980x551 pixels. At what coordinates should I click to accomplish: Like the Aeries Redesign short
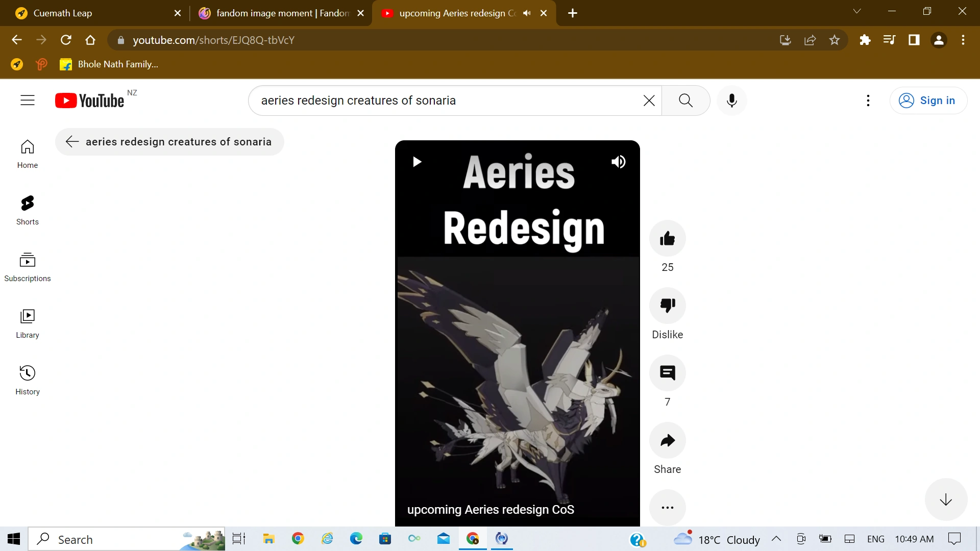tap(667, 238)
